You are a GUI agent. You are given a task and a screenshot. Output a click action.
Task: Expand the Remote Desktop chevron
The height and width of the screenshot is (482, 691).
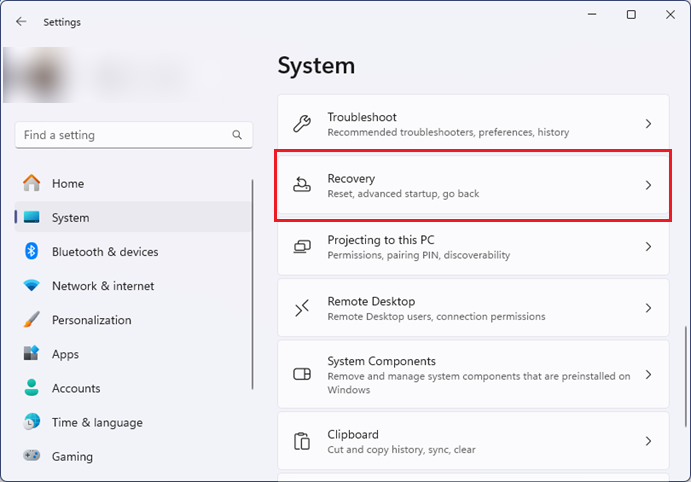pos(648,308)
